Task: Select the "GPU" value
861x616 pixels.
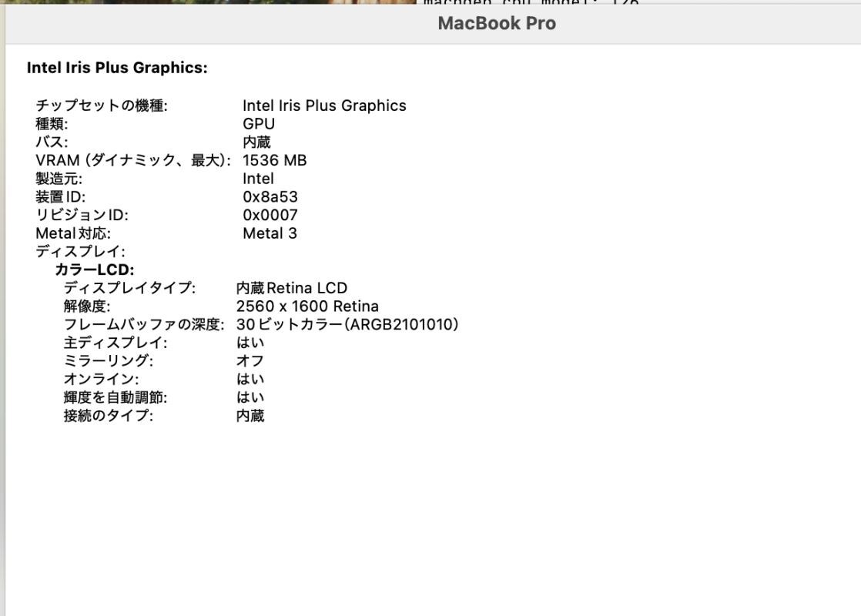Action: pos(259,123)
